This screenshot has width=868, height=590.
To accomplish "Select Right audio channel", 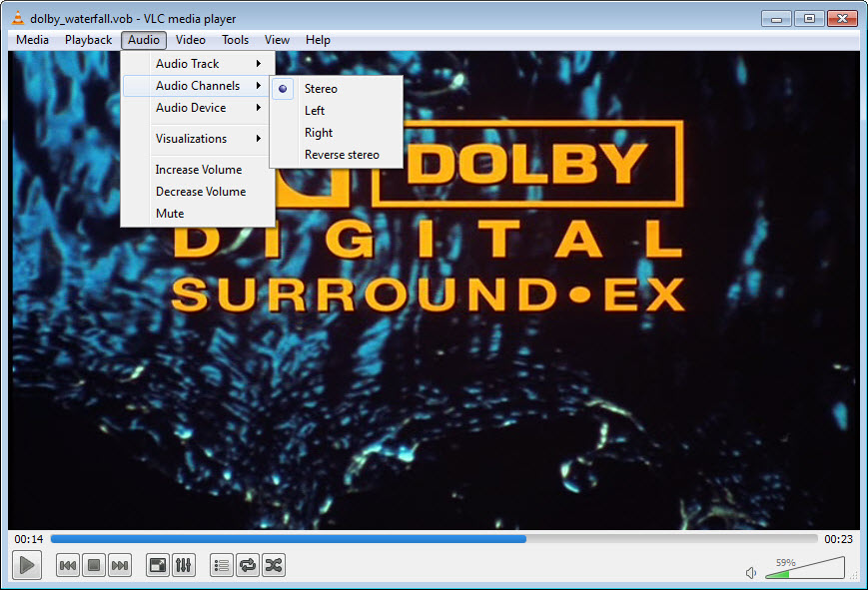I will coord(336,133).
